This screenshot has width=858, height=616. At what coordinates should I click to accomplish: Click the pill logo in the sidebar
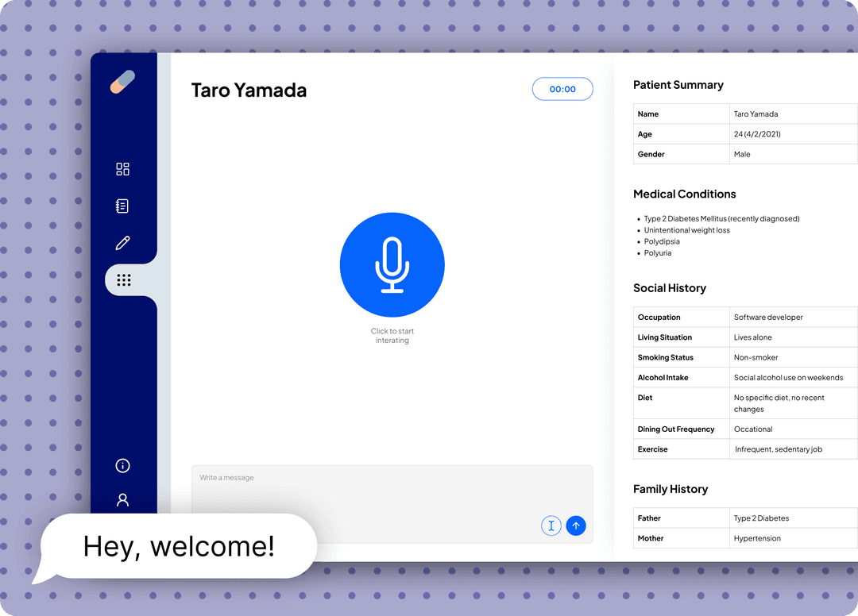[x=122, y=82]
